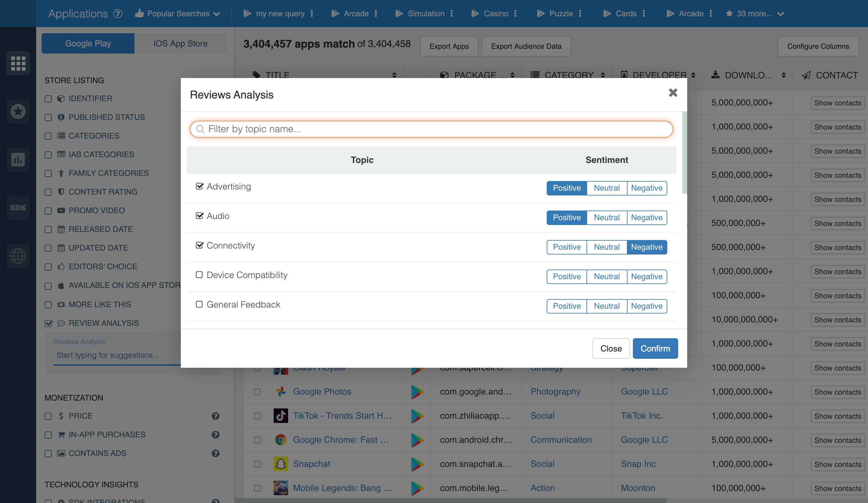Uncheck the Advertising topic checkbox
Viewport: 868px width, 503px height.
coord(199,186)
